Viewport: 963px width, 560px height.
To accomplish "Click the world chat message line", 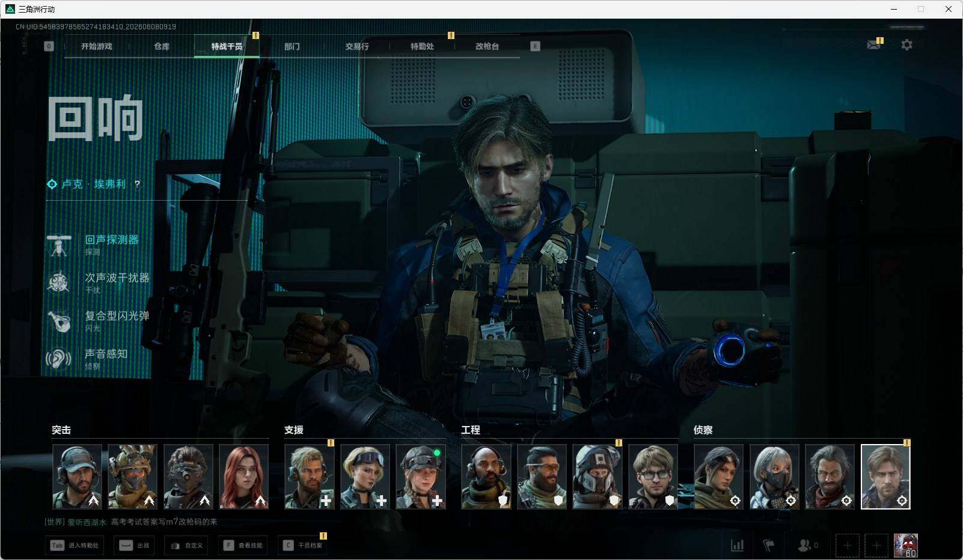I will coord(131,522).
